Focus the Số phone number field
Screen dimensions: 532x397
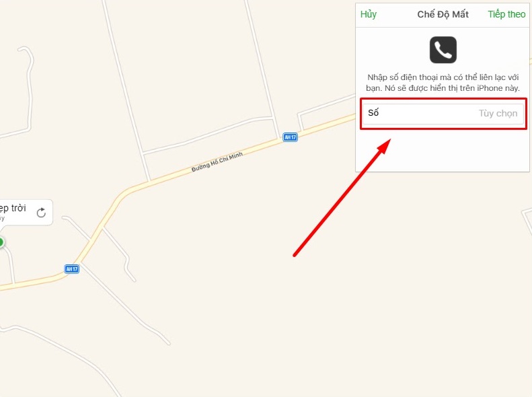[443, 113]
